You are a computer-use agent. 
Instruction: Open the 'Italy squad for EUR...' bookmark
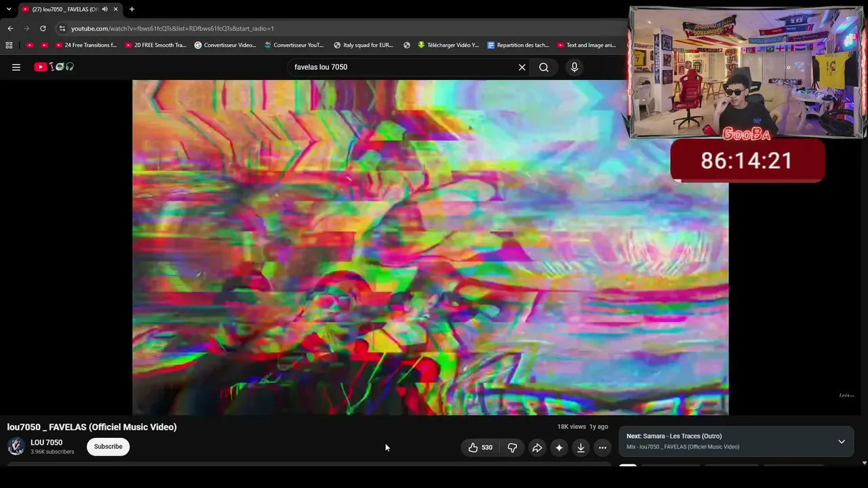[363, 45]
